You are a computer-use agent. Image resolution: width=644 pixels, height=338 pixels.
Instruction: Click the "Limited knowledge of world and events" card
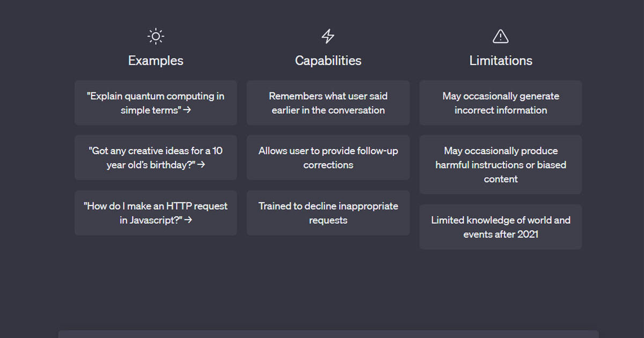pyautogui.click(x=501, y=227)
